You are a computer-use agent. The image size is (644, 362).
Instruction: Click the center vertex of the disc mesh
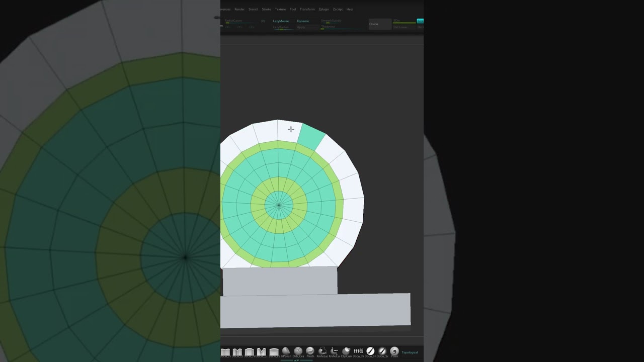(279, 205)
